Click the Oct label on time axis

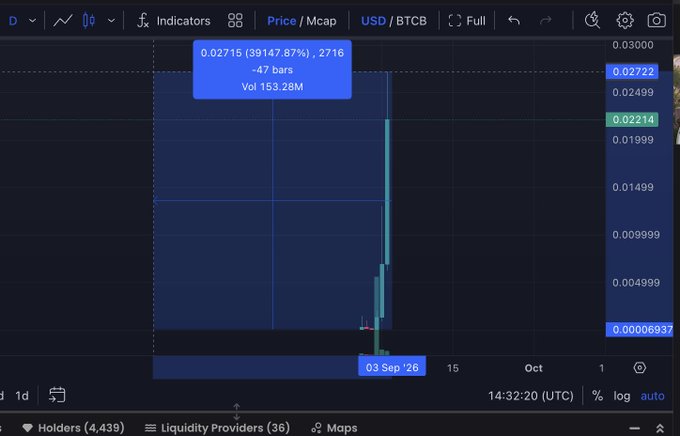pos(533,368)
